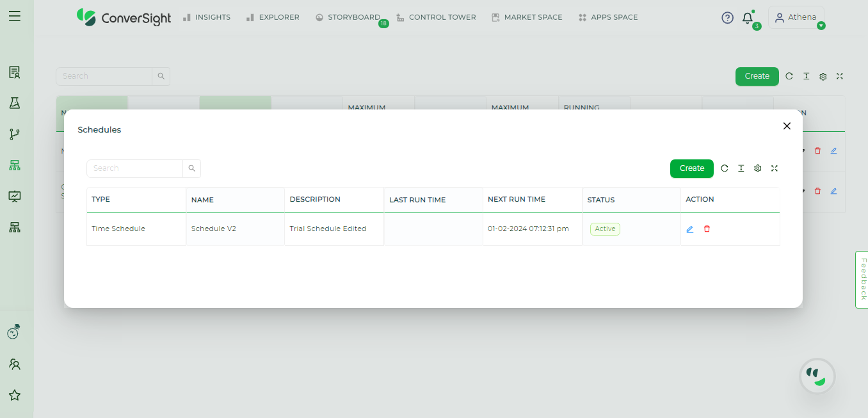Select the highlighted green hierarchy sidebar icon

(x=15, y=165)
